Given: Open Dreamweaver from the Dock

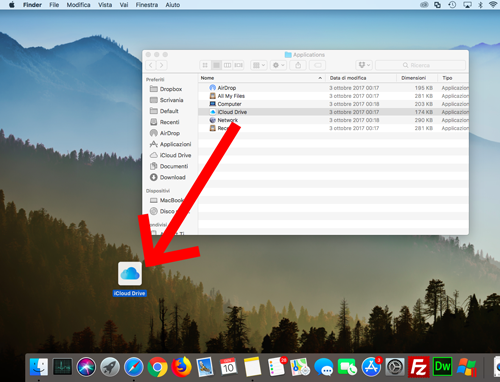Looking at the screenshot, I should 442,367.
